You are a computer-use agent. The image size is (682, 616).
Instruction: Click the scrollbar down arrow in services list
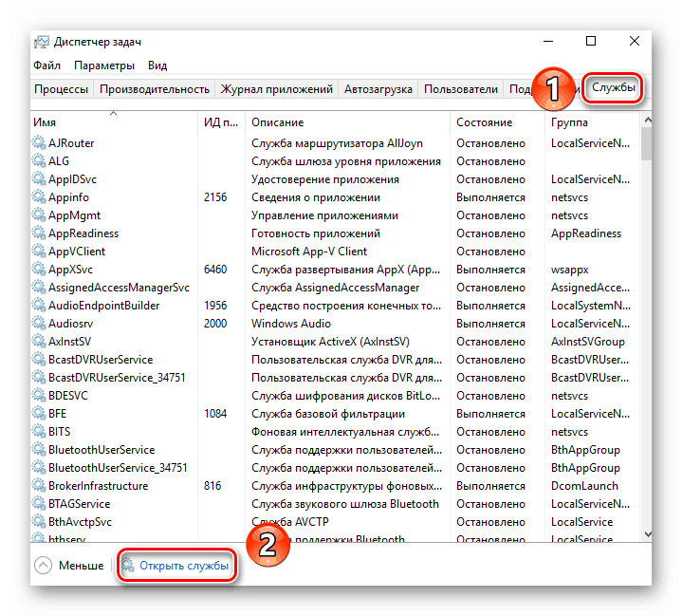[x=647, y=533]
